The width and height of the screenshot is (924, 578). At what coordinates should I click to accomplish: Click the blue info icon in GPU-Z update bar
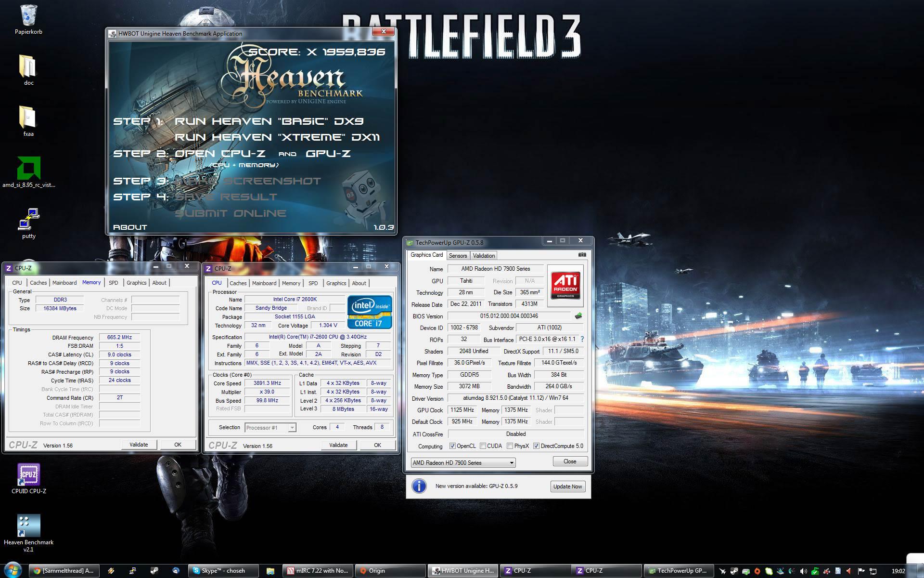[x=419, y=486]
